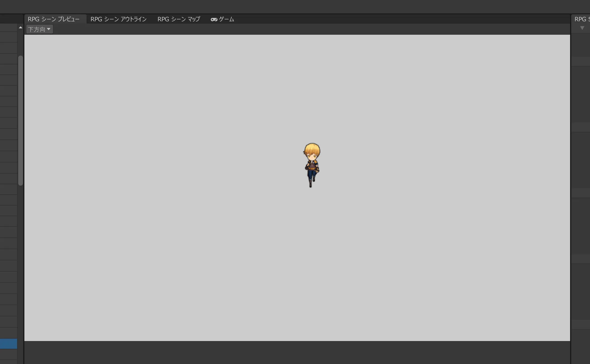Viewport: 590px width, 364px height.
Task: Open the RPG シーン マップ tab
Action: point(179,19)
